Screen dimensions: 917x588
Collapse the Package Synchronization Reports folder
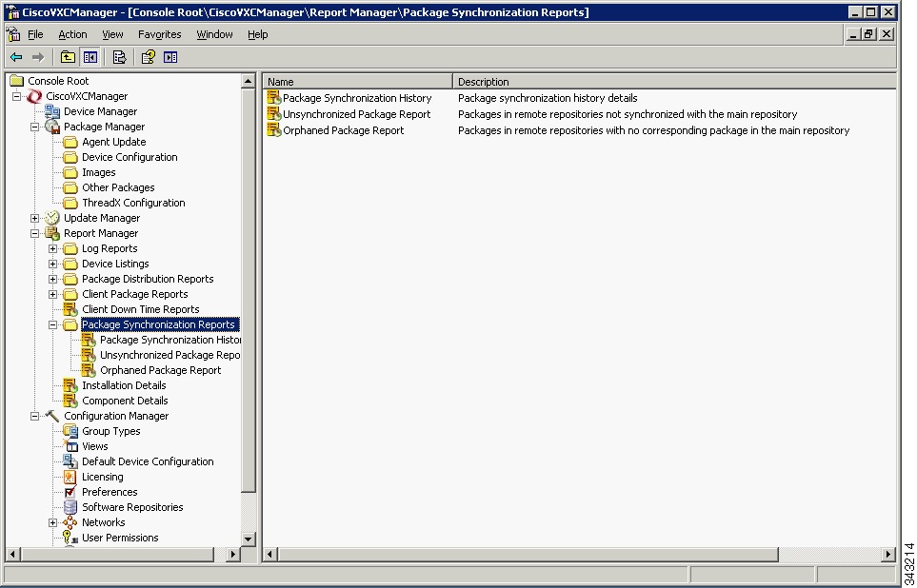pyautogui.click(x=53, y=324)
